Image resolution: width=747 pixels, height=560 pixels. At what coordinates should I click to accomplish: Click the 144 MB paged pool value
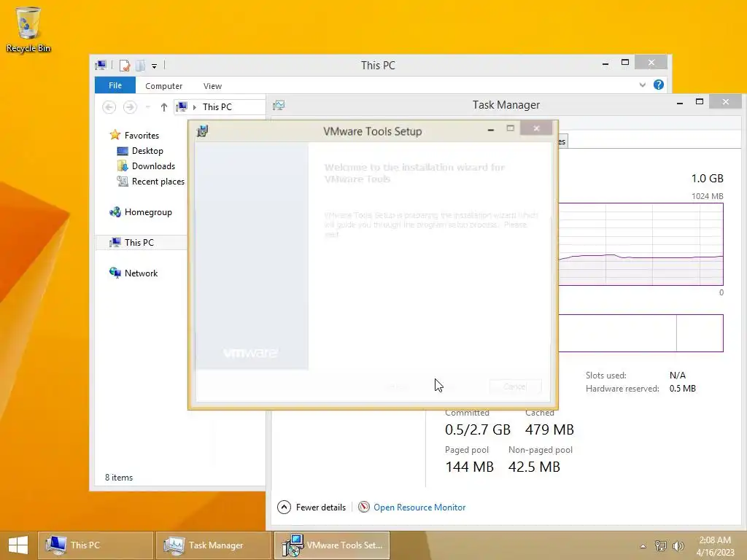pos(469,466)
